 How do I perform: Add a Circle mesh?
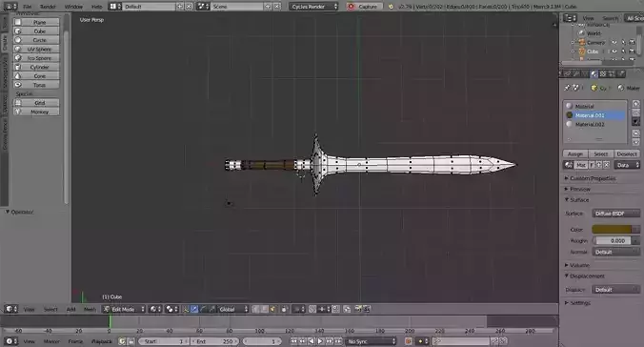tap(36, 40)
